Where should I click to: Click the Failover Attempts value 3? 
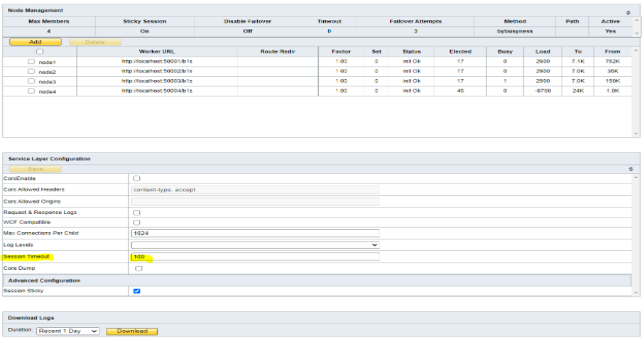415,31
